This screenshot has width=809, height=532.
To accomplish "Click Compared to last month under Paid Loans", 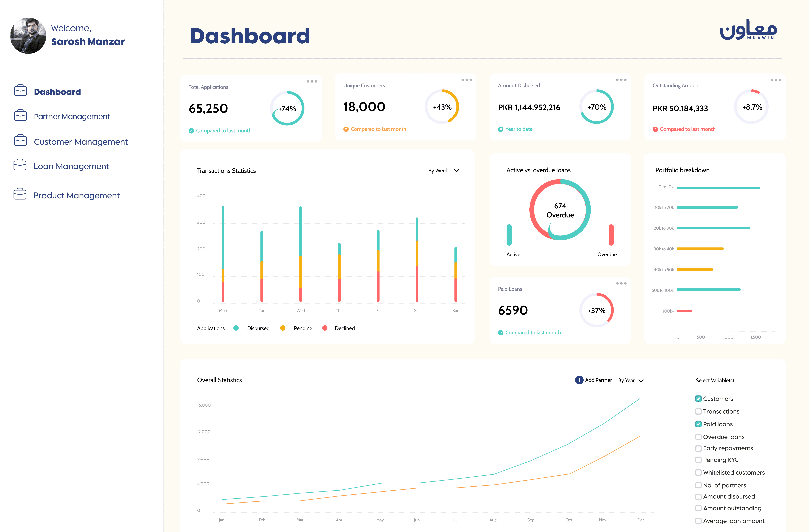I will (x=533, y=333).
